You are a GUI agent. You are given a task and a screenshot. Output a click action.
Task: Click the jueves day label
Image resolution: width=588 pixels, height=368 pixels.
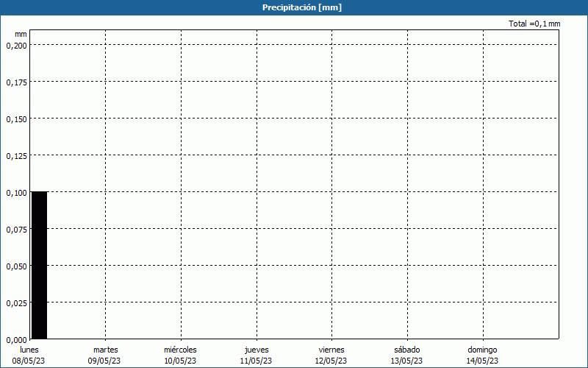[x=257, y=350]
